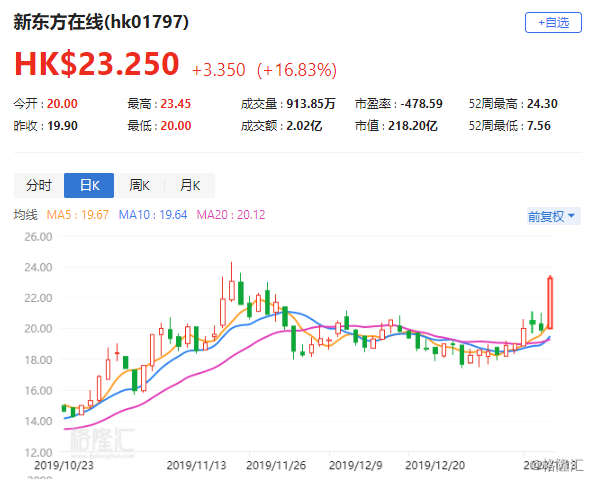The height and width of the screenshot is (479, 591).
Task: Click the MA20 : 20.12 indicator label
Action: coord(231,215)
